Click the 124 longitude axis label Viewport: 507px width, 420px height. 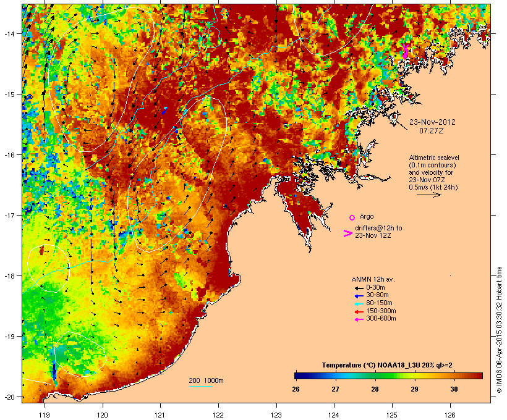click(x=334, y=415)
